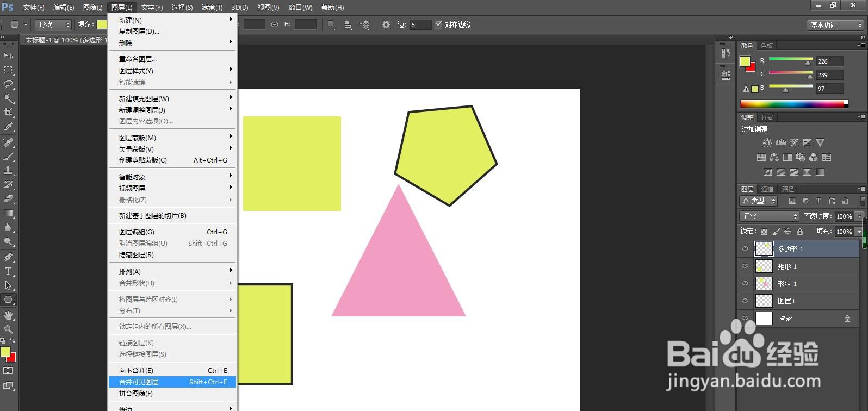
Task: Open the 形状 tool mode dropdown
Action: [x=54, y=24]
